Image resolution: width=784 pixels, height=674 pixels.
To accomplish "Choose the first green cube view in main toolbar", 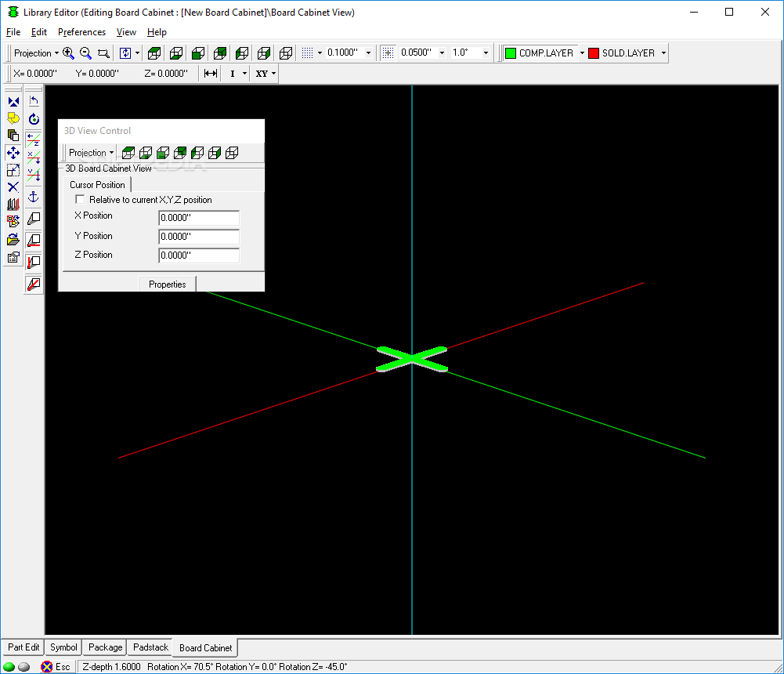I will pos(154,53).
